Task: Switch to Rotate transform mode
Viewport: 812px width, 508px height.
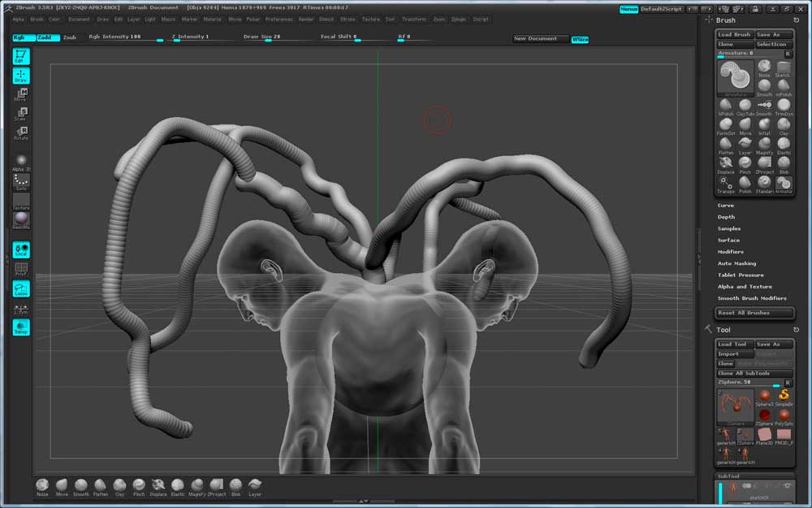Action: tap(21, 132)
